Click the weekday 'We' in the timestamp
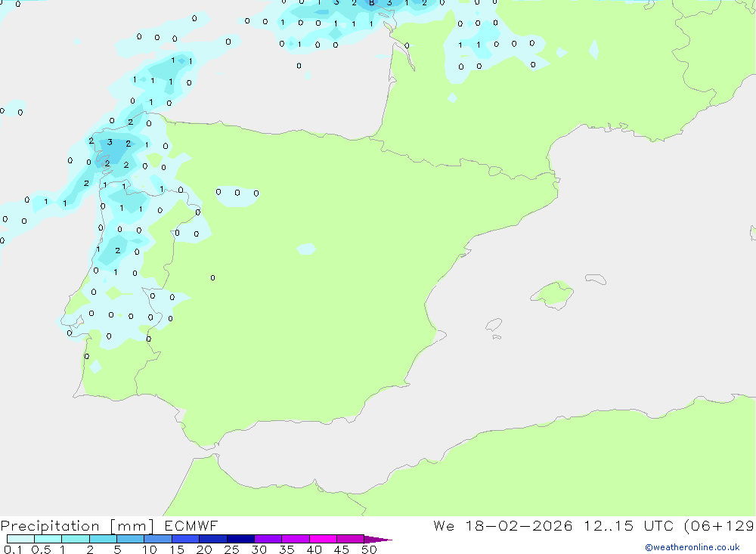Screen dimensions: 756x554 pos(444,525)
